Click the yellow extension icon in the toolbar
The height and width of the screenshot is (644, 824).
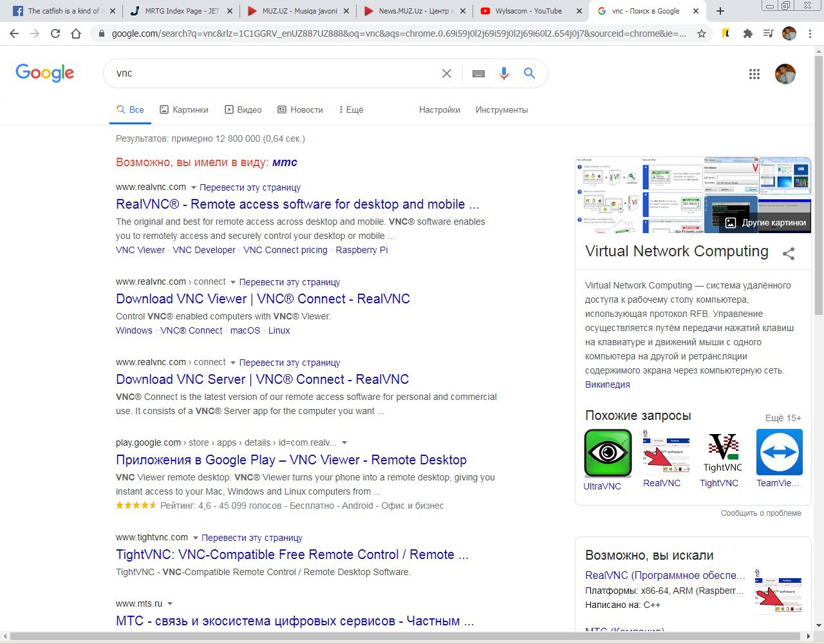click(726, 33)
